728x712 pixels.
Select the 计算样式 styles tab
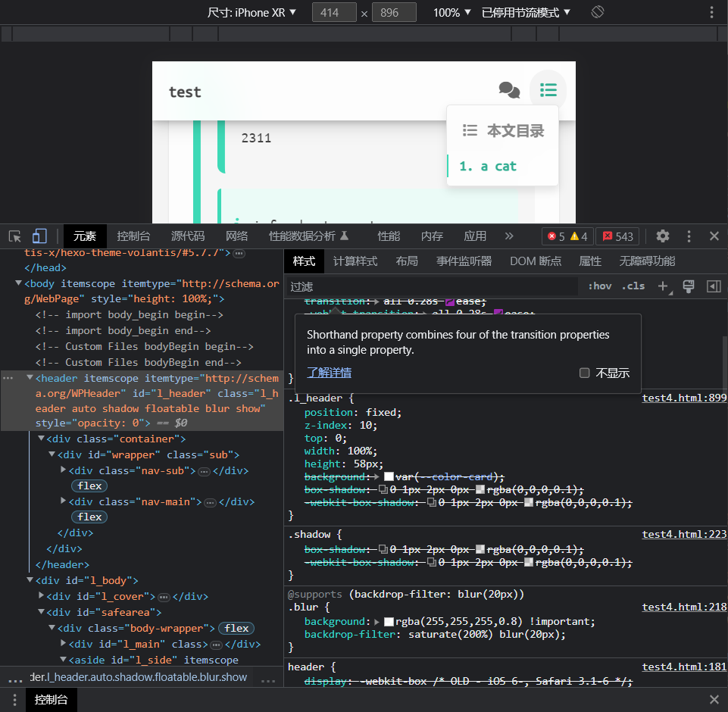click(355, 261)
